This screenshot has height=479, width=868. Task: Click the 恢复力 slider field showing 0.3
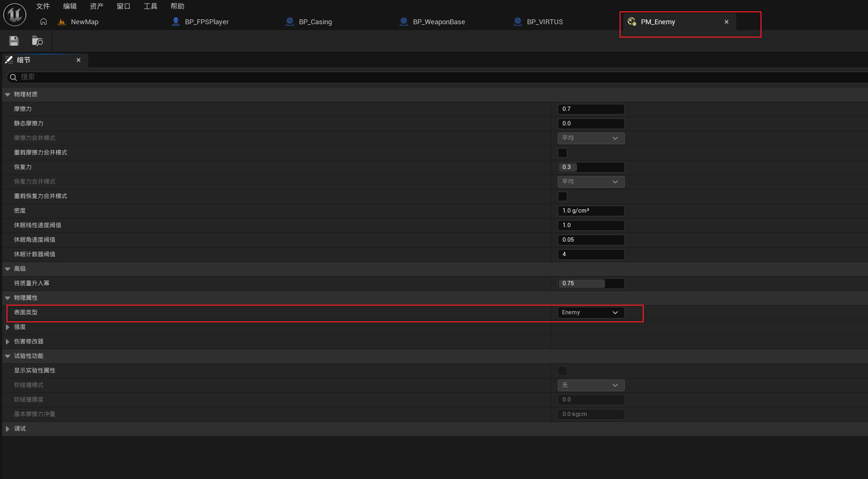point(591,167)
